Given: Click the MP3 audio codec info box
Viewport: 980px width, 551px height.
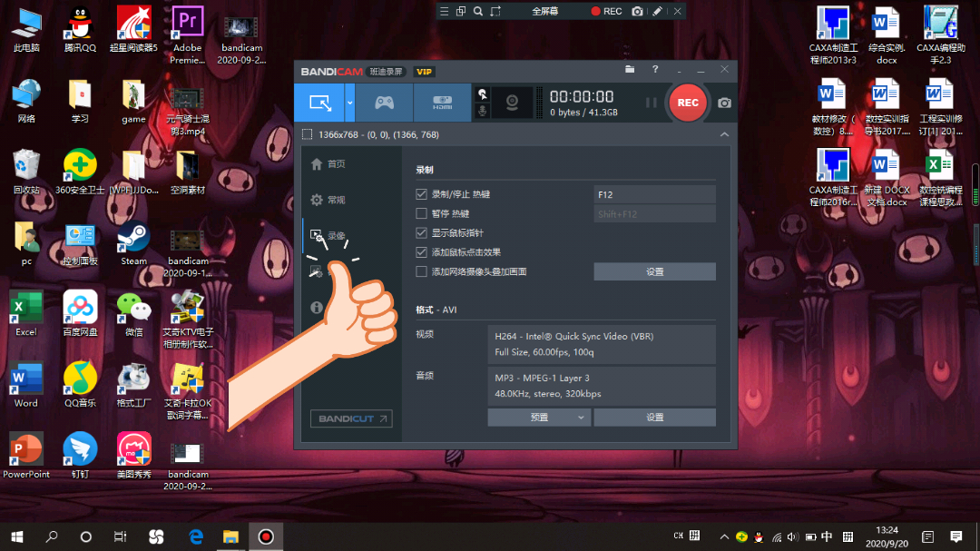Looking at the screenshot, I should pos(602,386).
